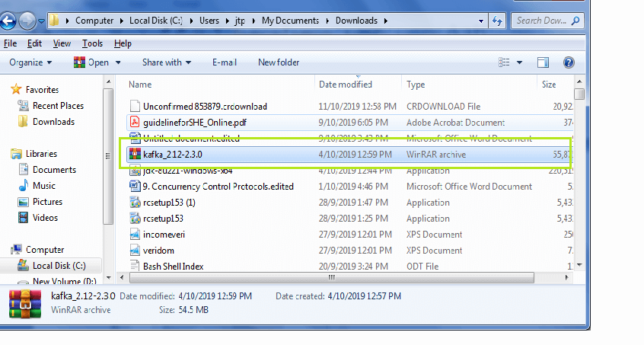Open the Help question mark icon
The width and height of the screenshot is (644, 345).
click(x=569, y=62)
